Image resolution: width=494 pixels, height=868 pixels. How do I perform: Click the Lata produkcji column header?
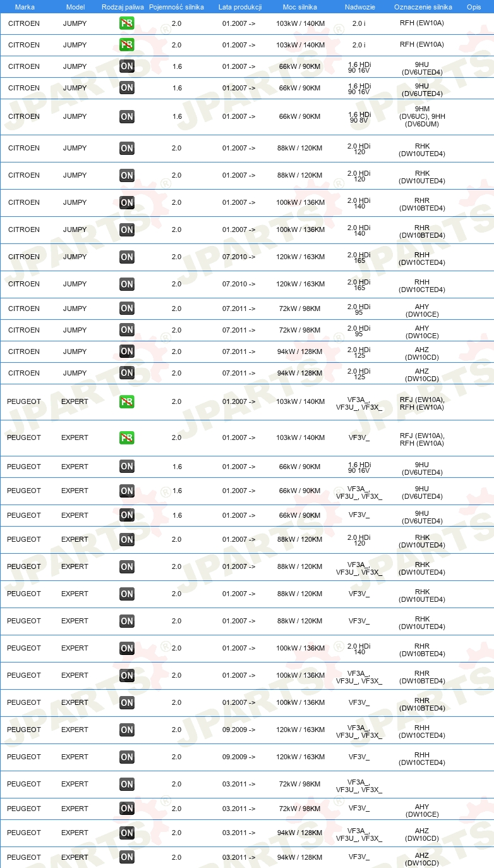coord(240,7)
